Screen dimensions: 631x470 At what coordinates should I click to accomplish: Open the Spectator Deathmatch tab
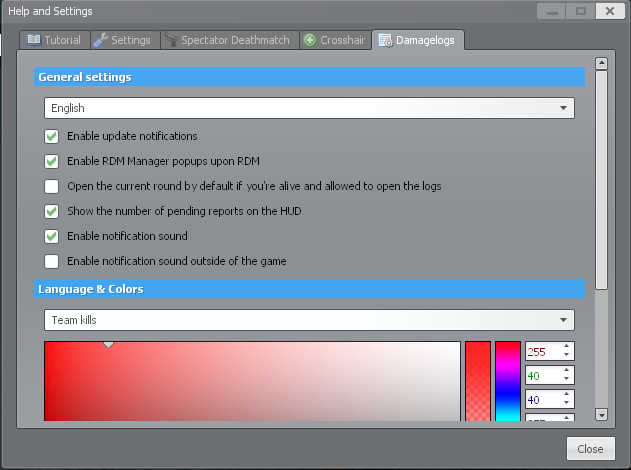230,40
